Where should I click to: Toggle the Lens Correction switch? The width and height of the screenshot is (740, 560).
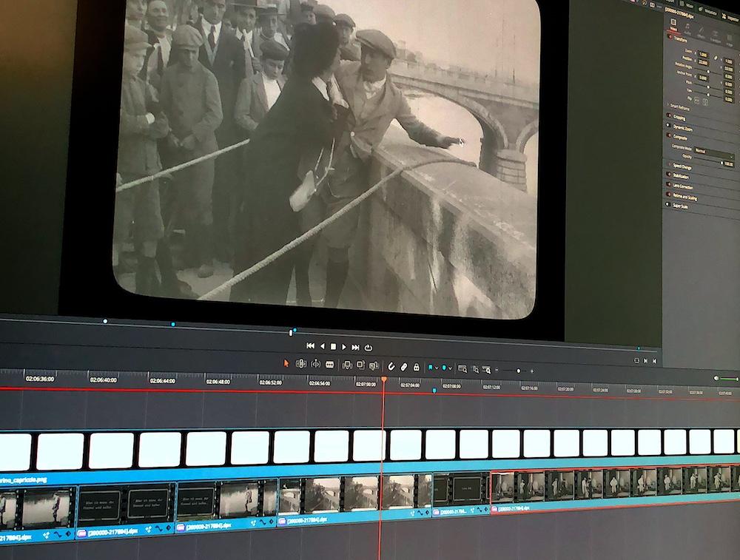pos(669,184)
